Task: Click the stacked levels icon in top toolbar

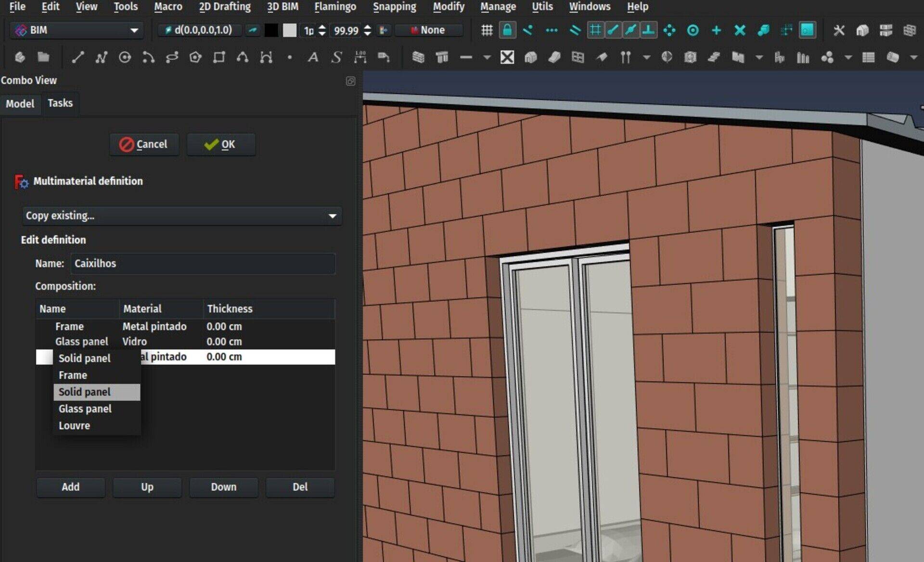Action: pos(886,30)
